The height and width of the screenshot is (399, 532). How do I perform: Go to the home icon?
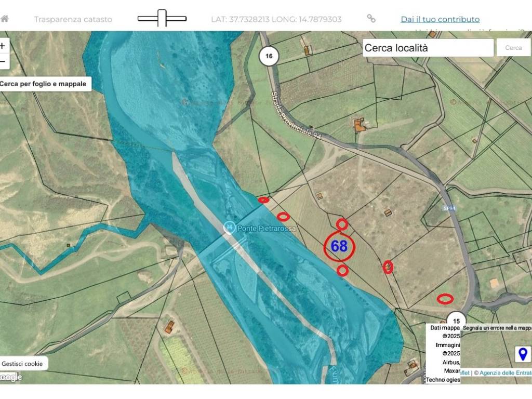coord(4,19)
